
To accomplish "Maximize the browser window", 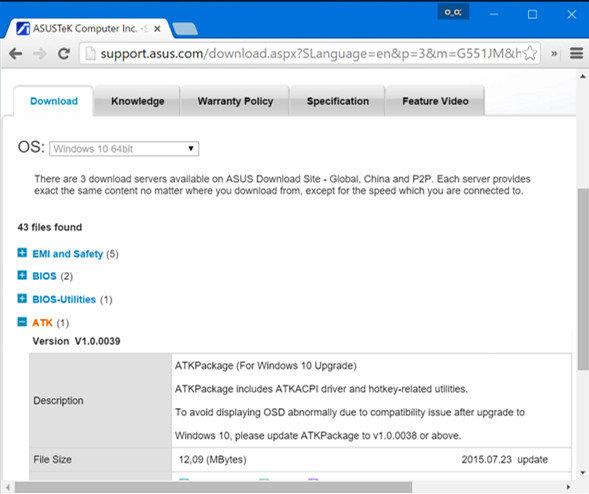I will click(x=532, y=14).
